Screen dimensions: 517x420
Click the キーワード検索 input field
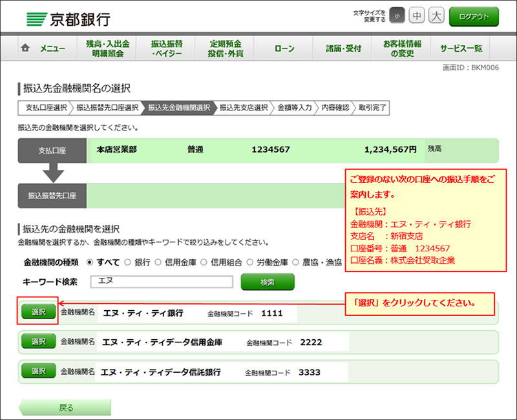click(162, 282)
